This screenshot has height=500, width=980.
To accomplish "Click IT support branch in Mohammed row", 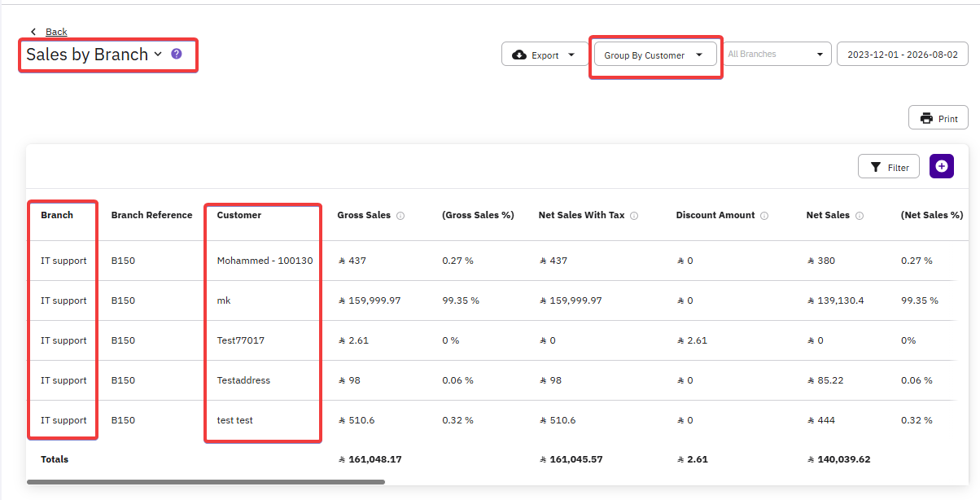I will [x=63, y=261].
